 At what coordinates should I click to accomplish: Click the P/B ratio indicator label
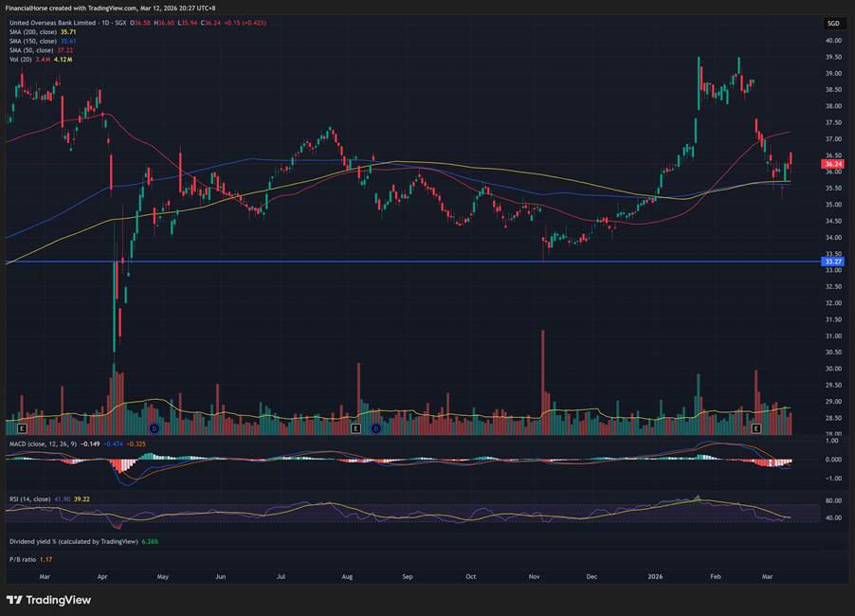tap(23, 559)
